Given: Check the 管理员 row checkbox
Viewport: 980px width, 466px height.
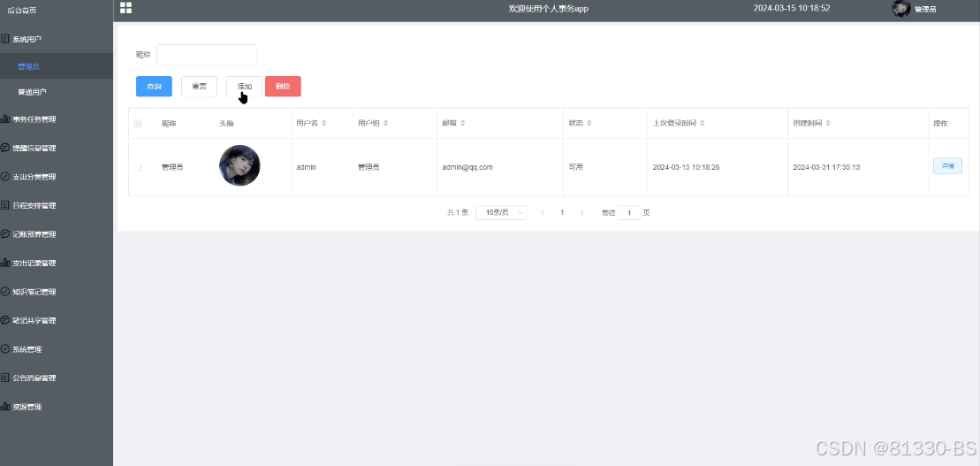Looking at the screenshot, I should 138,167.
